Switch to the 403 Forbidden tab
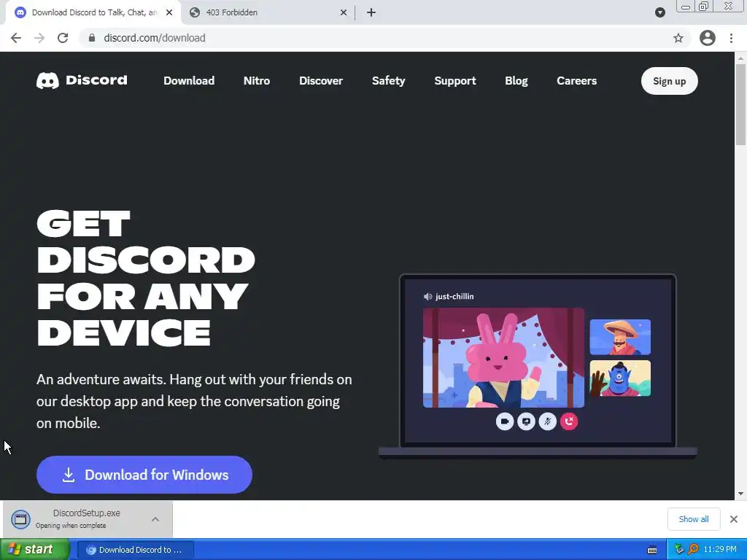747x560 pixels. click(x=267, y=12)
